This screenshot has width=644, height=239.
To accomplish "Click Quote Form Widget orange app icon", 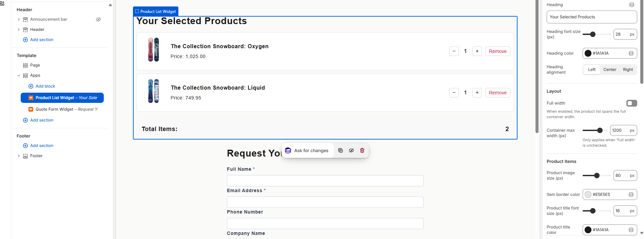I will (31, 109).
